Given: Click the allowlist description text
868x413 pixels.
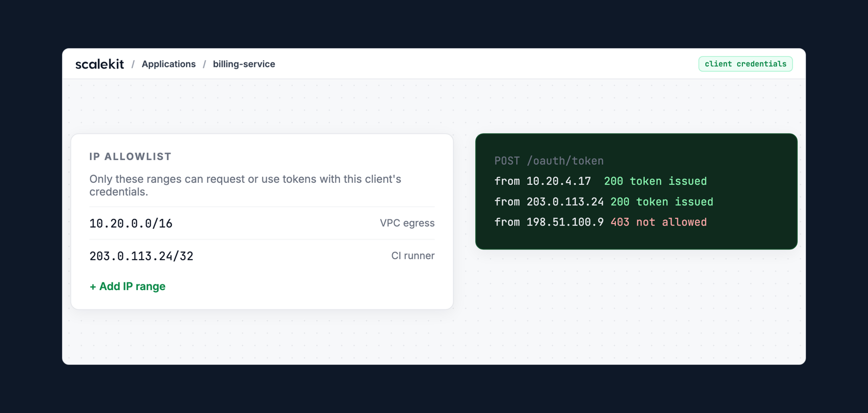Looking at the screenshot, I should [x=245, y=185].
